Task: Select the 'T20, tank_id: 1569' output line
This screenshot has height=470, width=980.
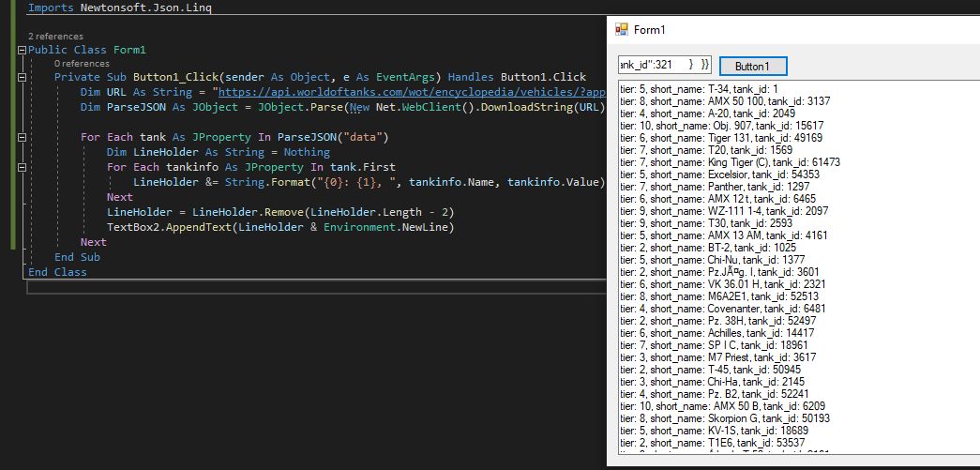Action: point(706,150)
